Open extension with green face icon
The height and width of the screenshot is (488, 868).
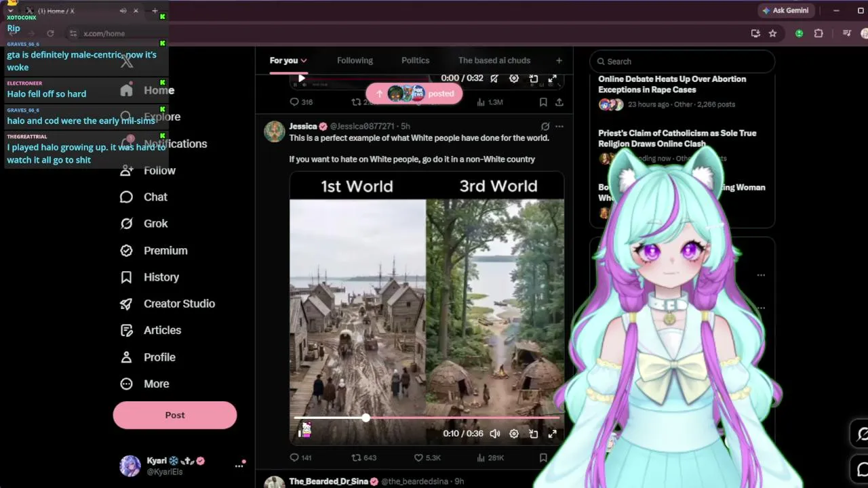(800, 33)
